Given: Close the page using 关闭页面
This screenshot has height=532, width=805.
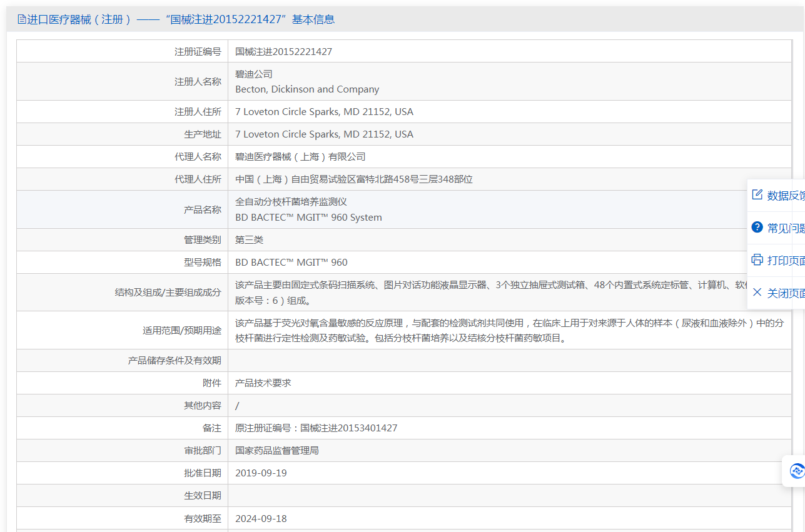Looking at the screenshot, I should tap(777, 293).
